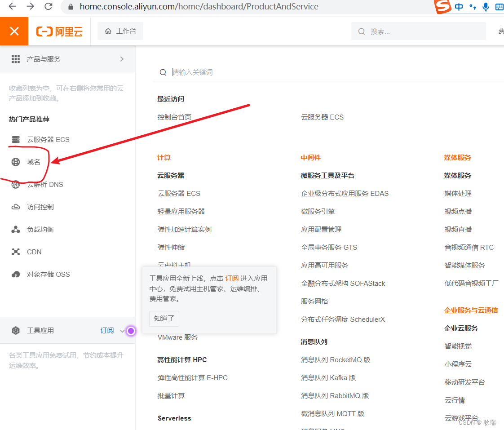Open 分布式任务调度 SchedulerX
Screen dimensions: 504x430
pos(343,319)
